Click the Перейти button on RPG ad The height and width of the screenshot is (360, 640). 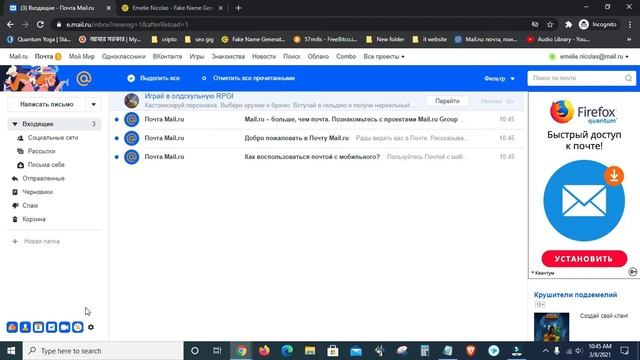pyautogui.click(x=447, y=101)
